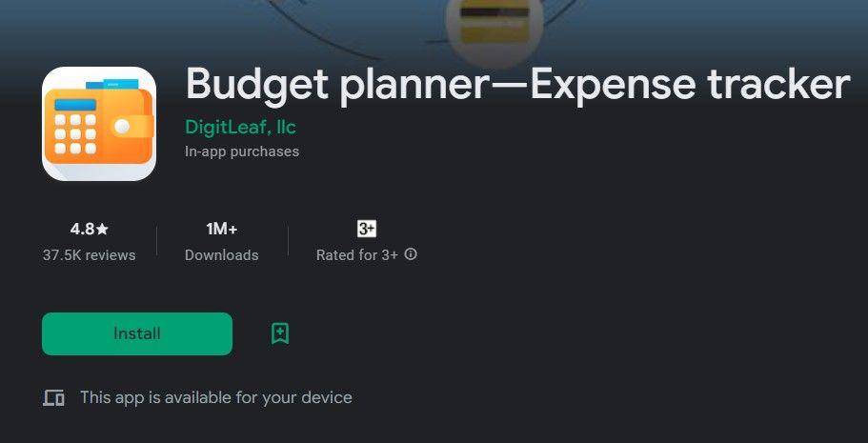Click the Budget planner—Expense tracker title
The image size is (868, 443).
pos(517,84)
